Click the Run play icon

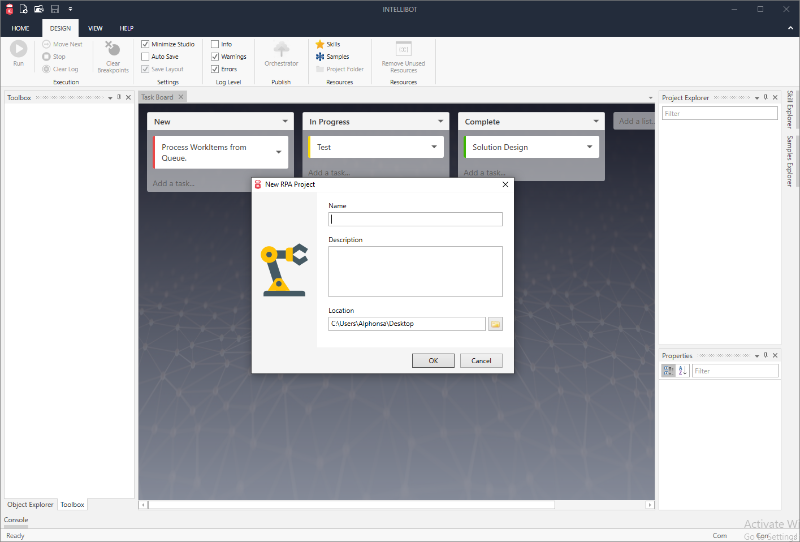(x=18, y=48)
